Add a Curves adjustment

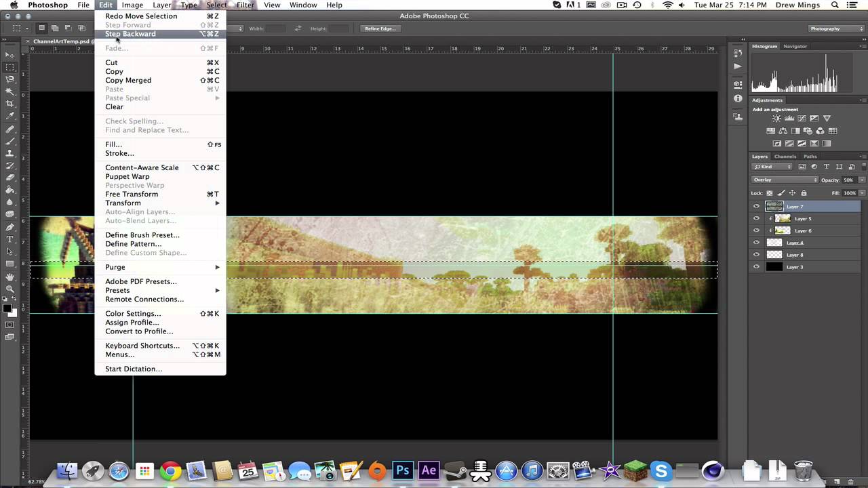click(x=802, y=119)
